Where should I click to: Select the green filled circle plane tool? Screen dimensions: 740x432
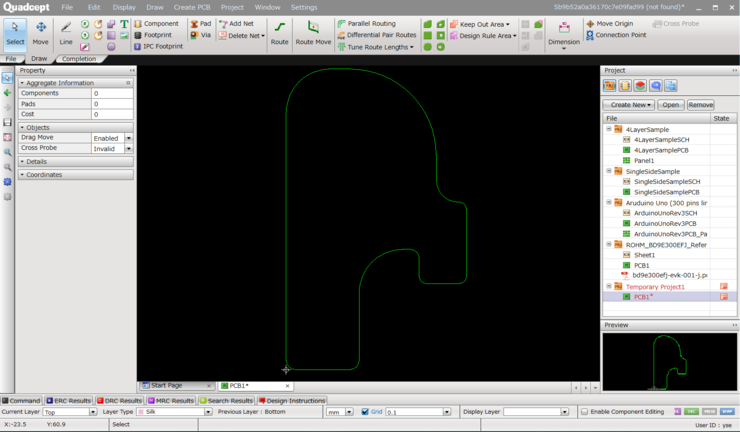[x=428, y=47]
